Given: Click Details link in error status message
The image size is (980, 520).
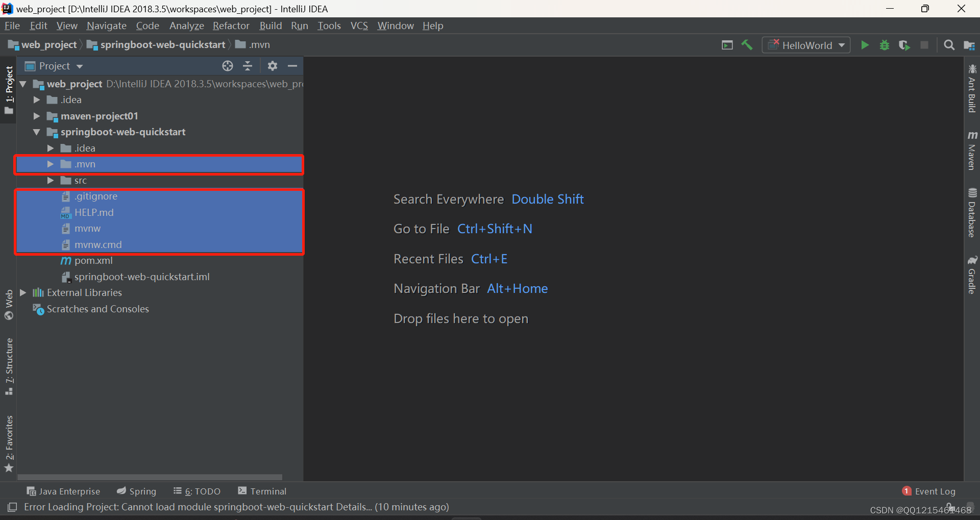Looking at the screenshot, I should coord(353,507).
